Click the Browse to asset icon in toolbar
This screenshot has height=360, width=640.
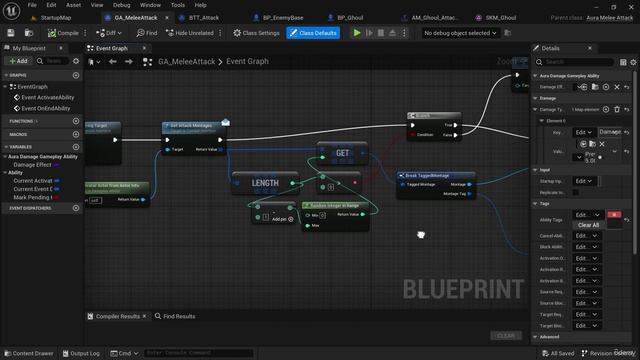pos(29,33)
